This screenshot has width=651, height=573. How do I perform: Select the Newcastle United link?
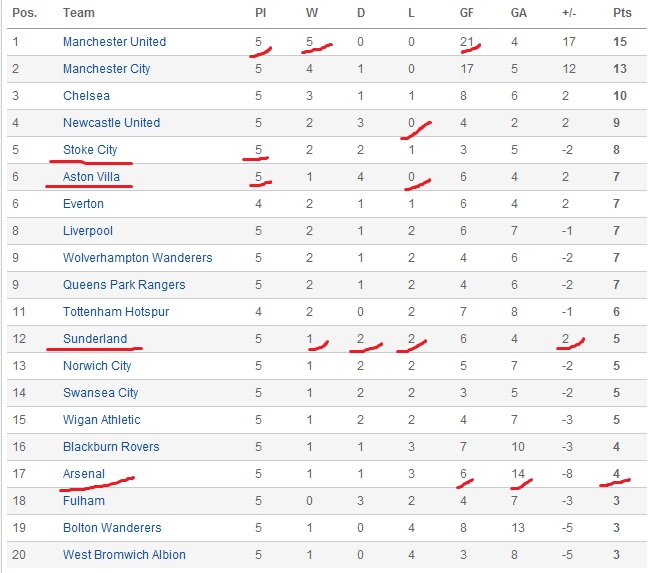(x=111, y=123)
